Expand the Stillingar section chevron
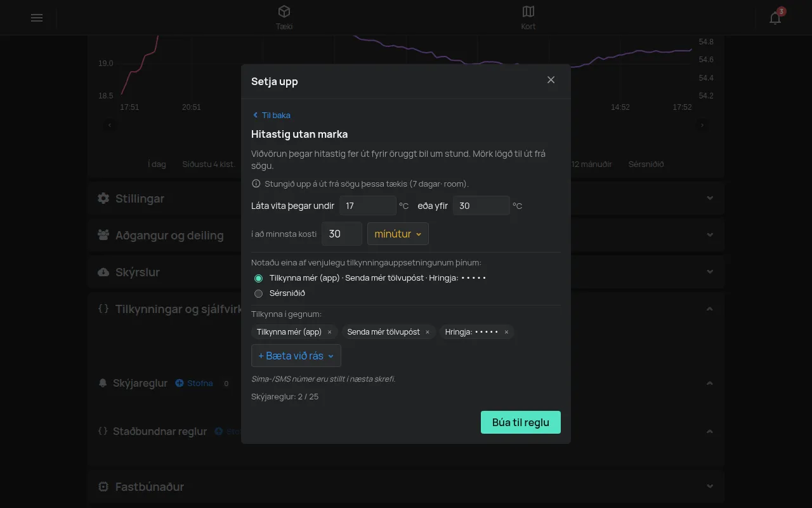 tap(710, 198)
